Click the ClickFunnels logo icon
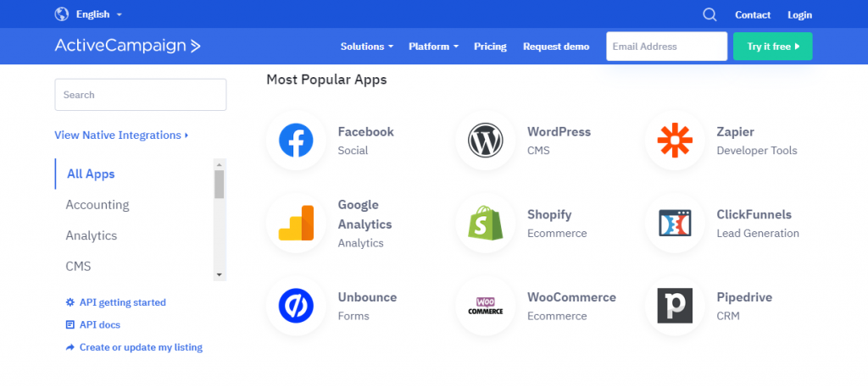This screenshot has height=387, width=868. [x=674, y=224]
